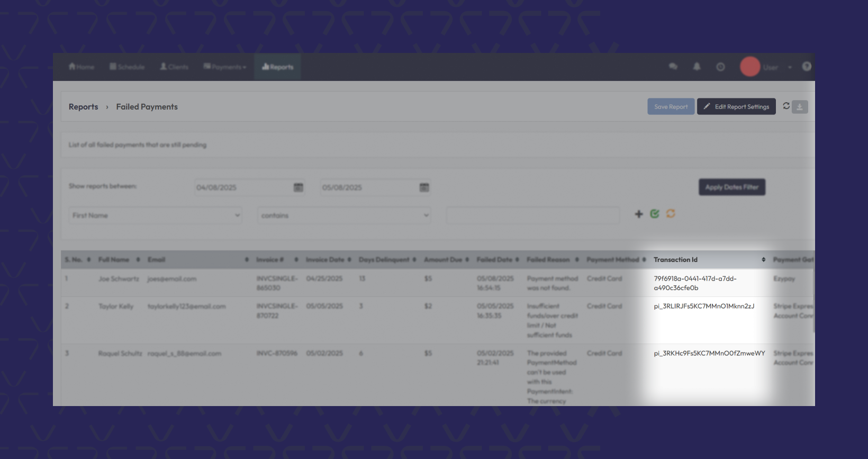Reset filters with orange refresh icon

(x=671, y=213)
